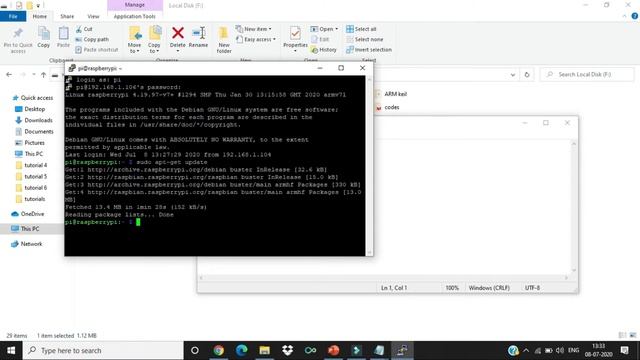Click Invert selection
640x360 pixels.
click(x=369, y=49)
